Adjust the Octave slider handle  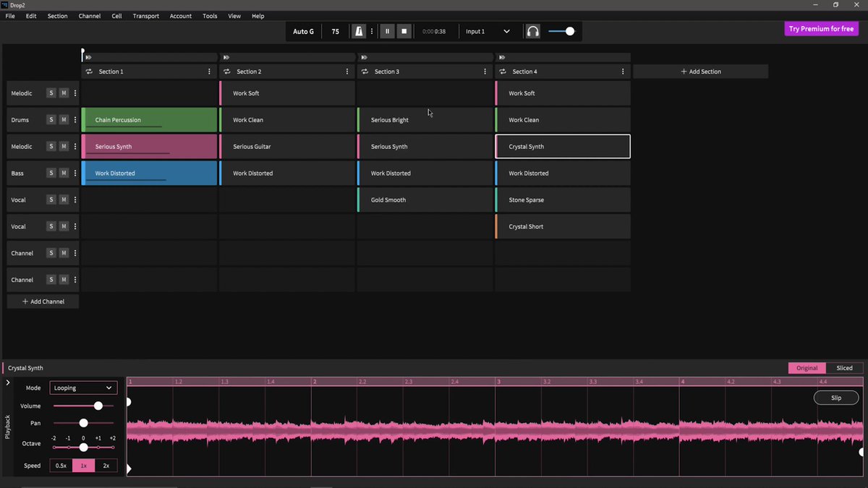click(x=83, y=448)
